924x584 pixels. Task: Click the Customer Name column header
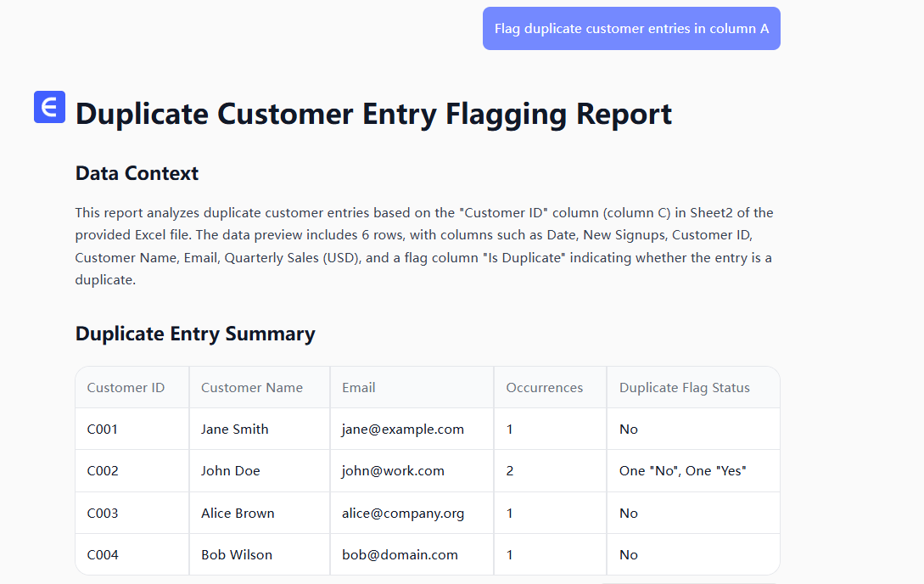point(251,388)
